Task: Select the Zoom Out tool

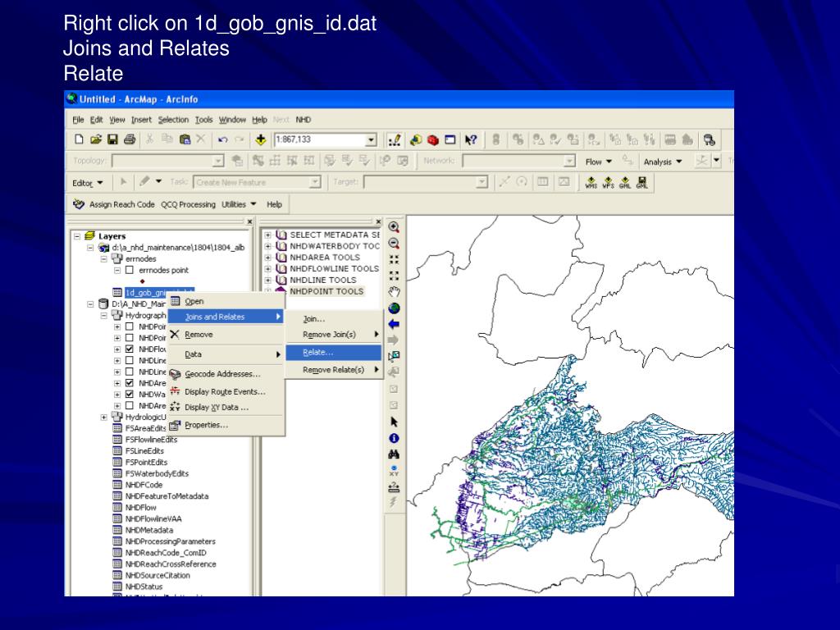Action: click(x=394, y=243)
